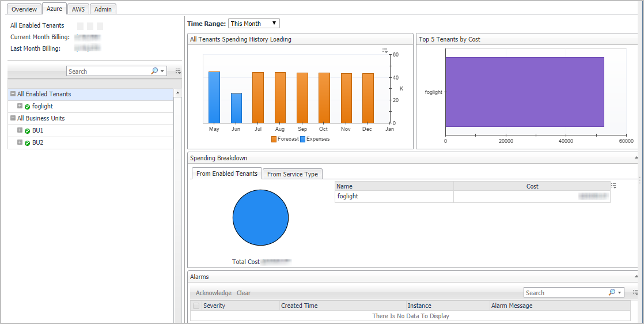The image size is (644, 324).
Task: Click into the Alarms search field
Action: click(565, 293)
